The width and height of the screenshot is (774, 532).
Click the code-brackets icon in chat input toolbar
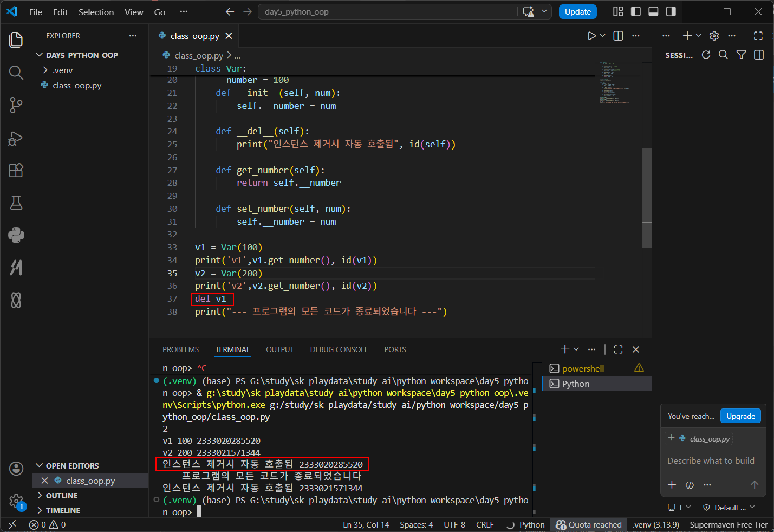[x=690, y=485]
